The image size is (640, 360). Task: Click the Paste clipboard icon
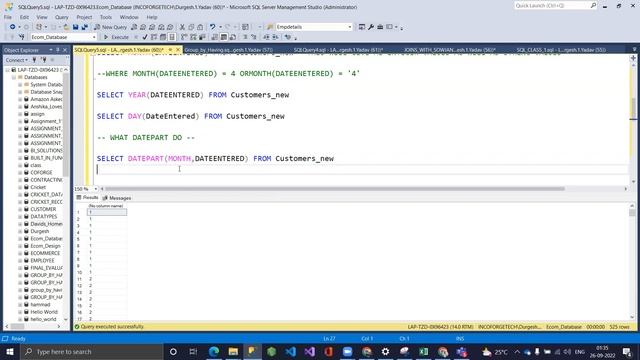point(200,27)
